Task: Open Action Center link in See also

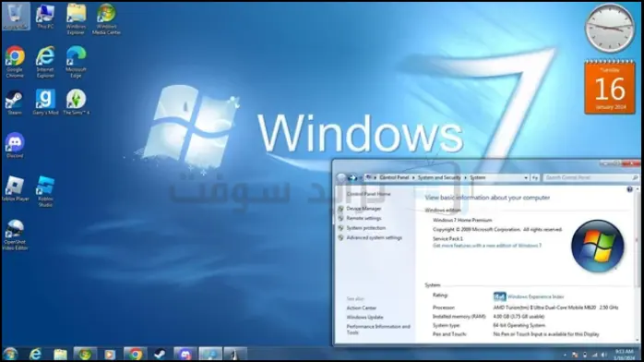Action: click(x=362, y=308)
